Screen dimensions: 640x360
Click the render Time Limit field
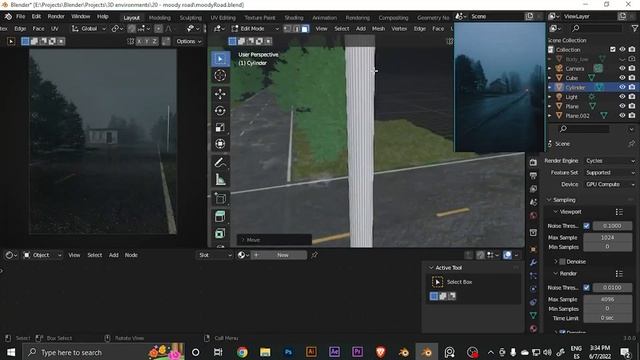[608, 318]
